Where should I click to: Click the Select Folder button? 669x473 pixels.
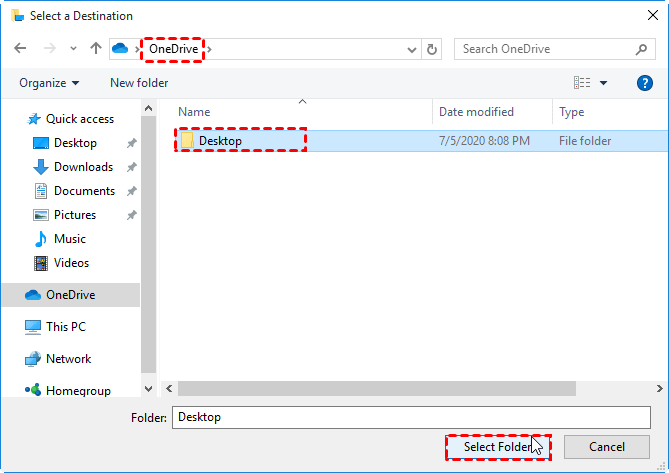coord(497,447)
